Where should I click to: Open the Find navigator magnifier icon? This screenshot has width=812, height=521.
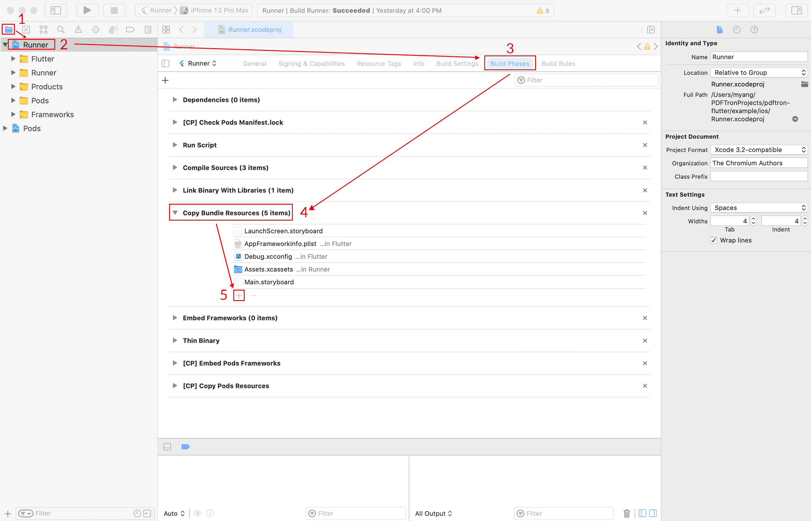click(x=61, y=30)
